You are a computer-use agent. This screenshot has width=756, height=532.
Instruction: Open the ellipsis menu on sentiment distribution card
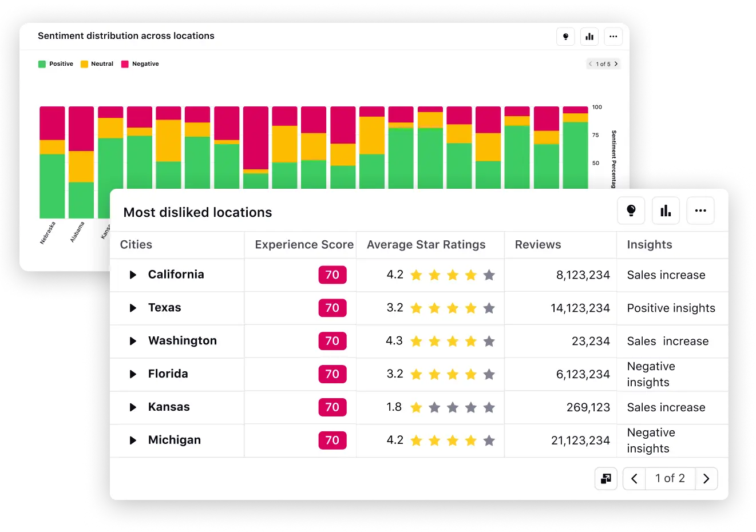[613, 36]
